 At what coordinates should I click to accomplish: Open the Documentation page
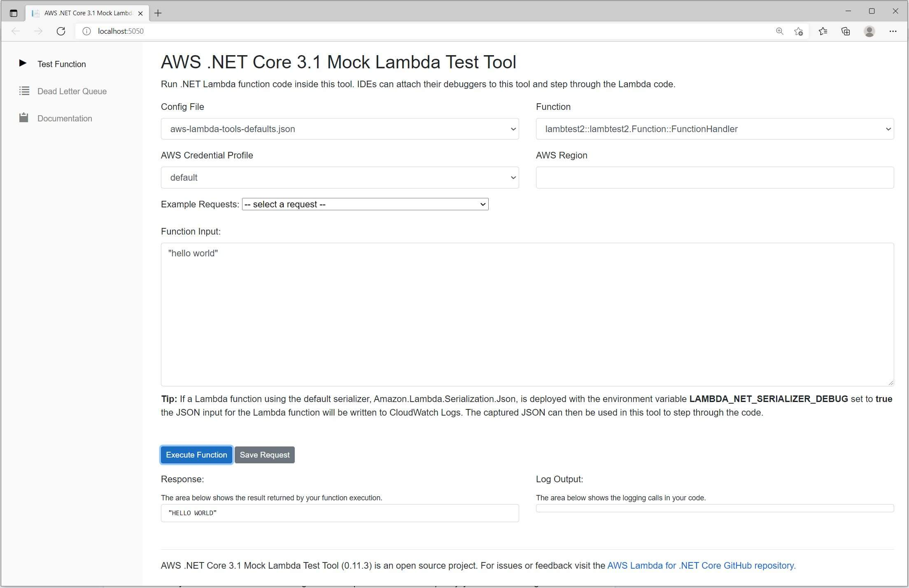(65, 119)
